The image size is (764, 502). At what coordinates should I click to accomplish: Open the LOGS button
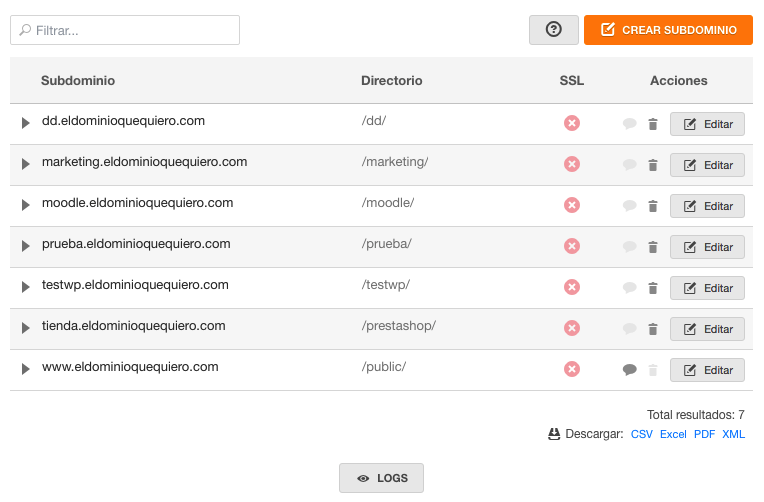(382, 478)
